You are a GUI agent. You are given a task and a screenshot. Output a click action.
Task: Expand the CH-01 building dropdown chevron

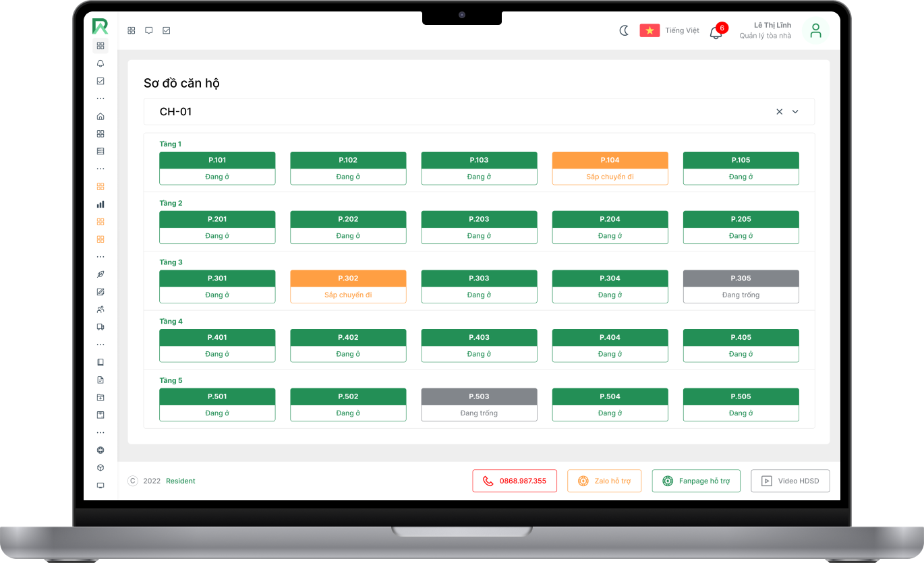tap(795, 112)
